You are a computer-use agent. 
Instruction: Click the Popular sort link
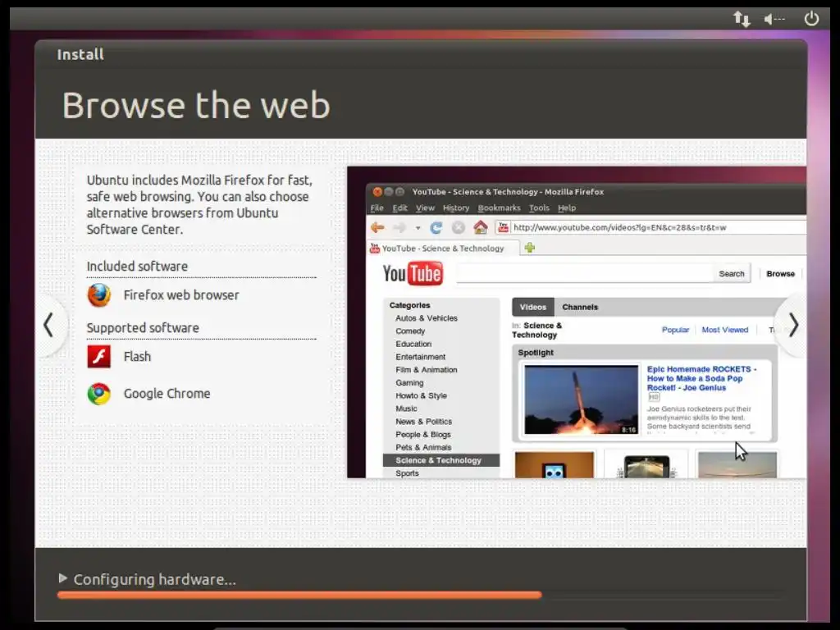[x=676, y=330]
